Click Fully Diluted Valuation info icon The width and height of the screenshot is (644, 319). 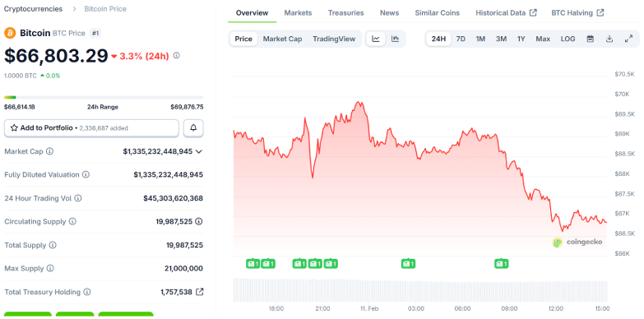tap(86, 174)
